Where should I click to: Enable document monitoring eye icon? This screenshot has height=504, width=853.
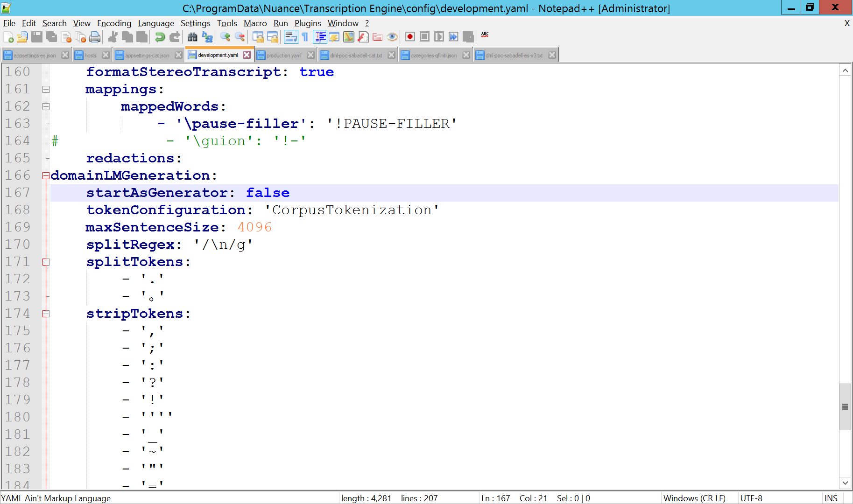(x=392, y=37)
